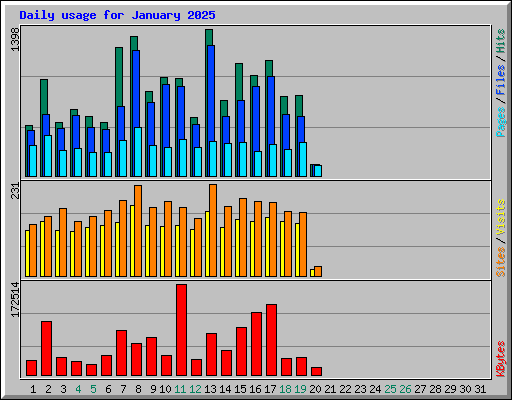Click the 1398 y-axis maximum value

(x=15, y=39)
